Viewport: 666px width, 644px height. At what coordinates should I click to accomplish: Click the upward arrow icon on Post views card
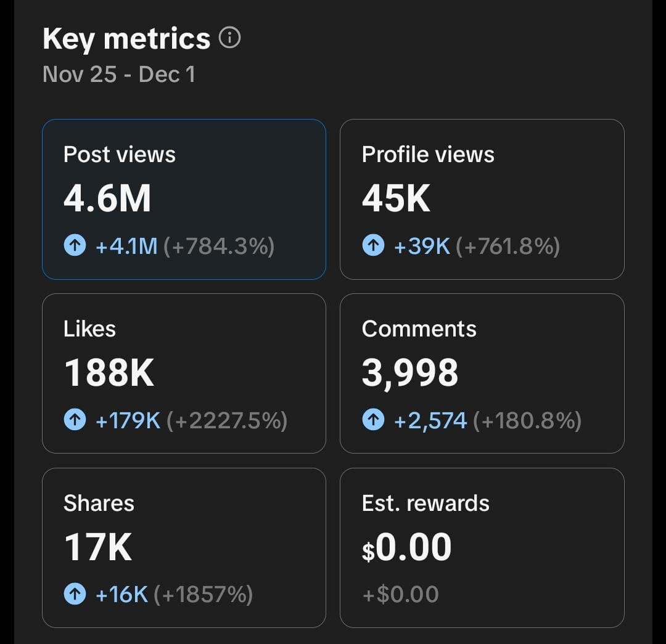click(75, 246)
